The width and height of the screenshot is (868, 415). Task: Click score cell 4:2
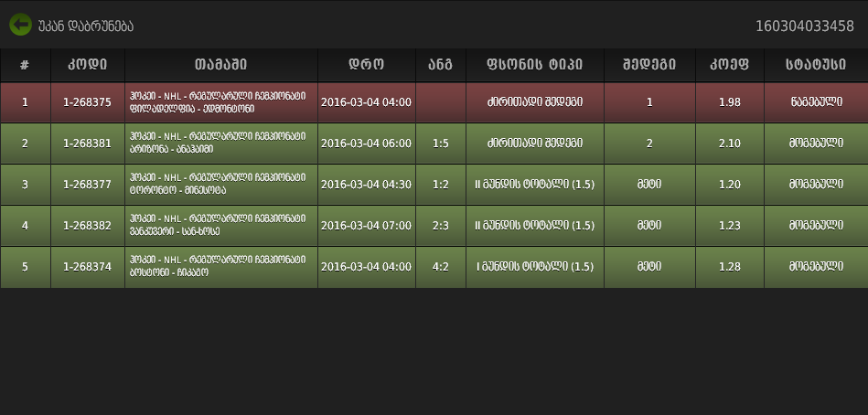pos(441,267)
